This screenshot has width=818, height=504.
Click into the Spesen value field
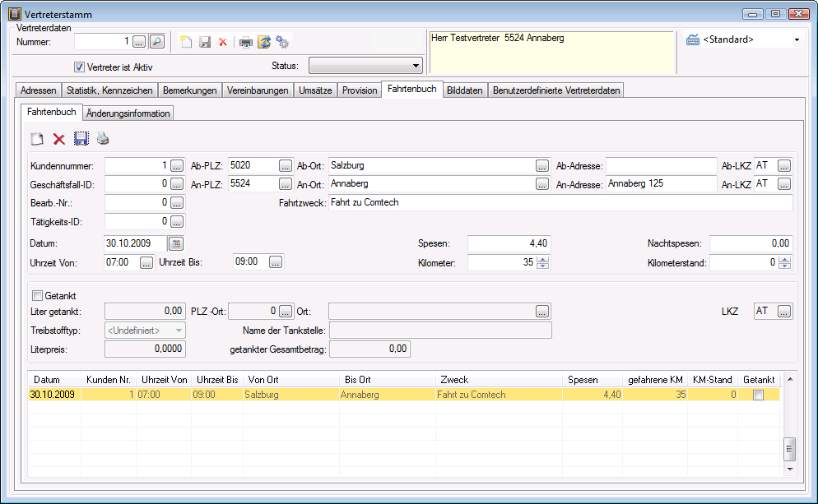point(509,243)
